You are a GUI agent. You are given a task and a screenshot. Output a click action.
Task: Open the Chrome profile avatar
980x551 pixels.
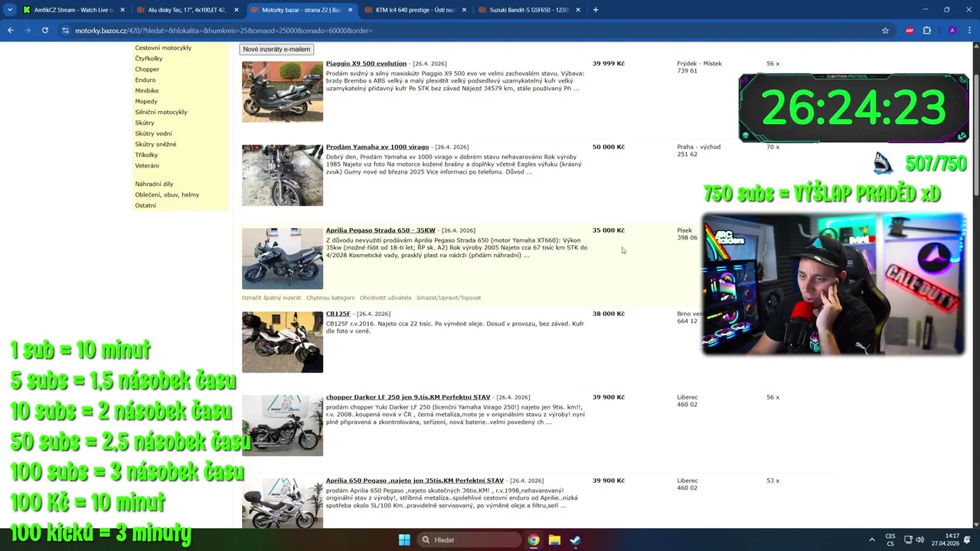952,31
